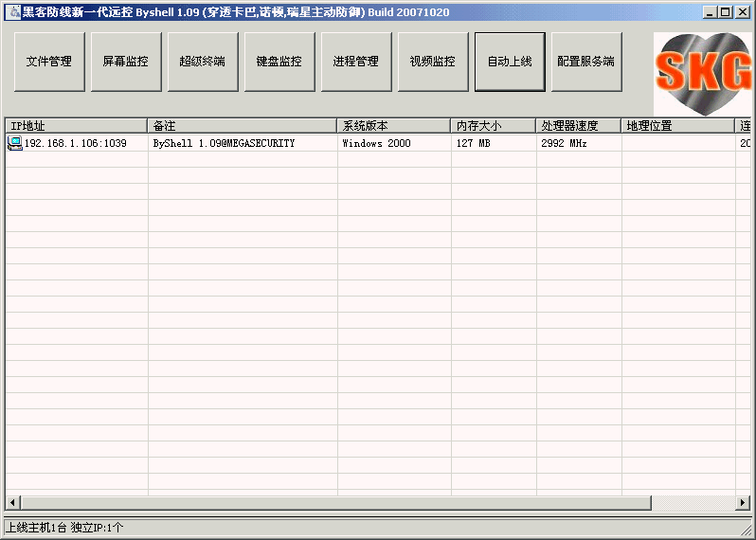Open the 屏幕监控 button
The width and height of the screenshot is (756, 540).
point(126,62)
